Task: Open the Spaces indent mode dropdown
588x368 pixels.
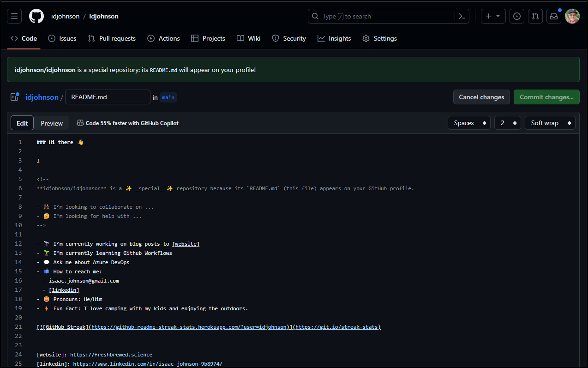Action: pos(469,123)
